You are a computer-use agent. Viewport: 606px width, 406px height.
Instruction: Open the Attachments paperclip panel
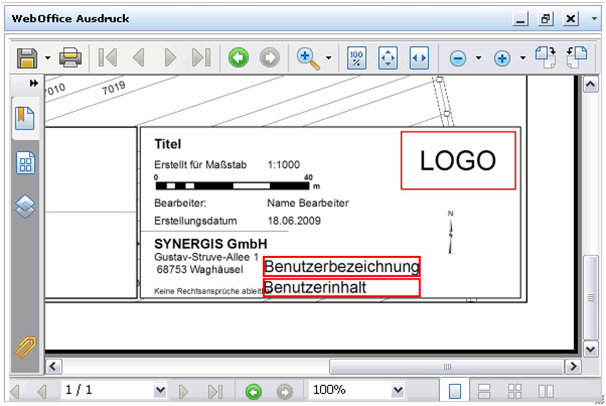[25, 347]
